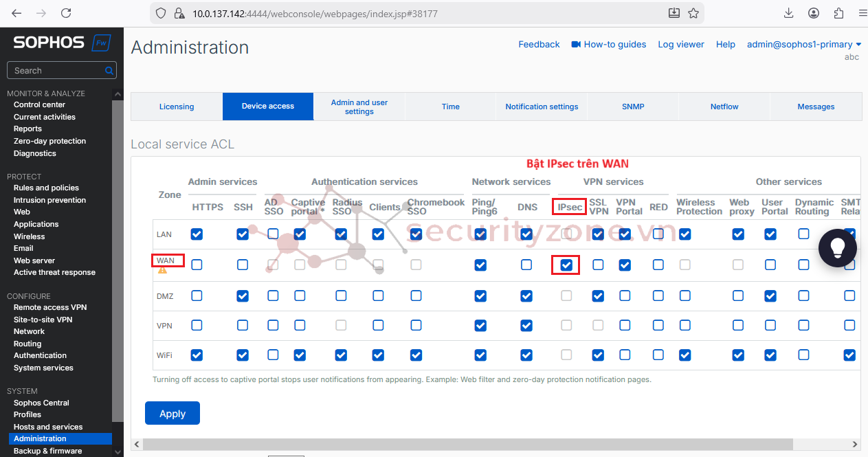The width and height of the screenshot is (868, 457).
Task: Click the WAN zone warning triangle icon
Action: [x=162, y=270]
